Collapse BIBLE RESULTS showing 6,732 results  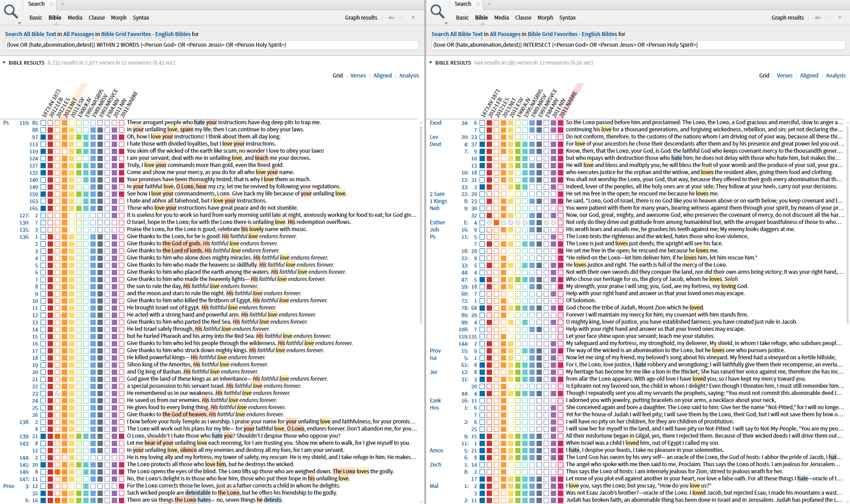tap(4, 63)
